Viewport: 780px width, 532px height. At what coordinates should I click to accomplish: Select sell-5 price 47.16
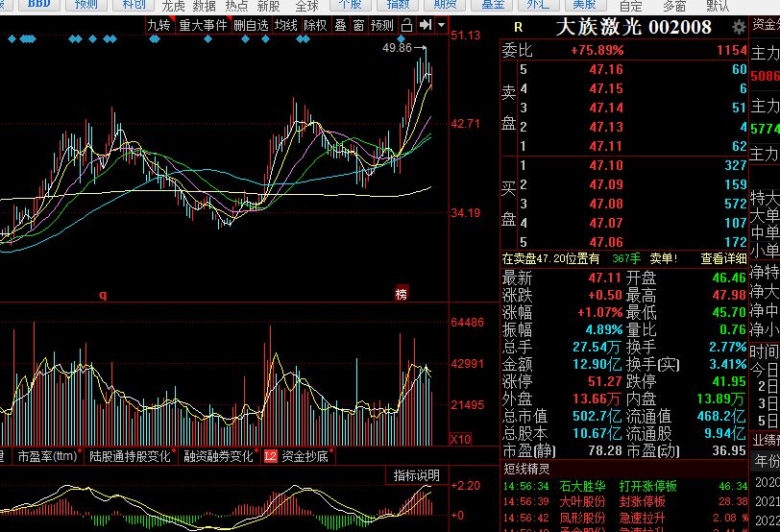pyautogui.click(x=606, y=69)
